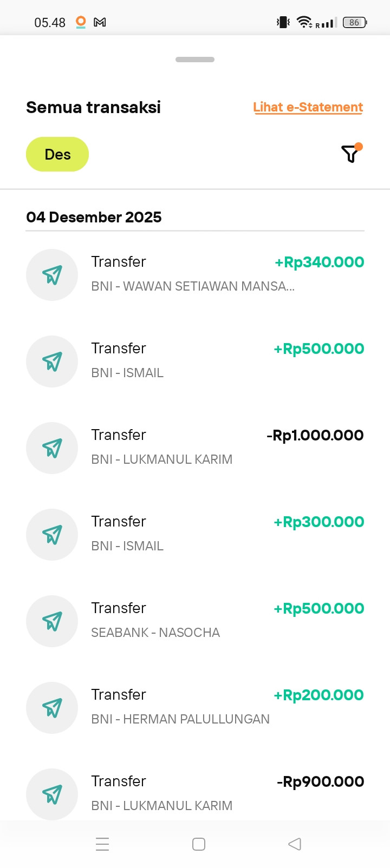This screenshot has width=390, height=868.
Task: Tap the transfer icon for HERMAN PALULLUNGAN
Action: coord(52,708)
